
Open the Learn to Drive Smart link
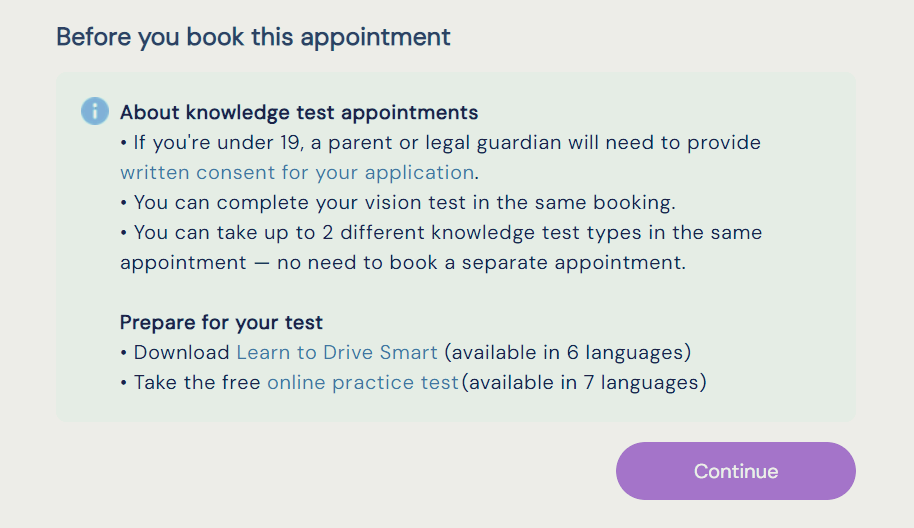(337, 353)
